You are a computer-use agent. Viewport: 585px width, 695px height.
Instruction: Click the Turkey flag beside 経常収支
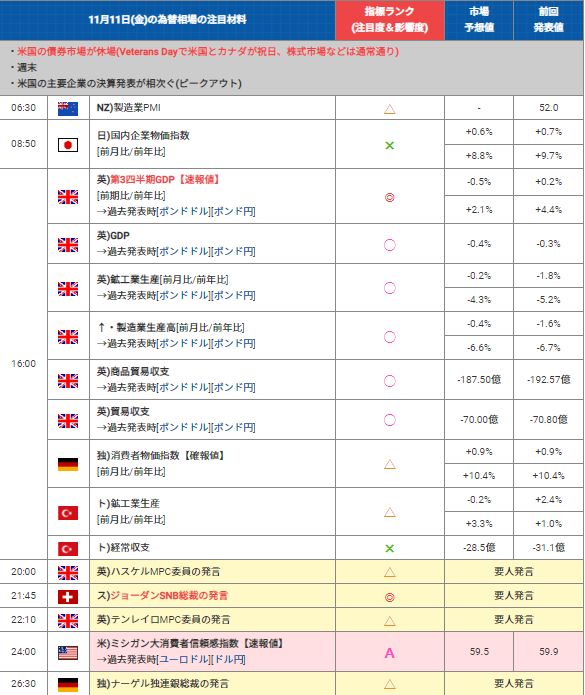pos(68,549)
